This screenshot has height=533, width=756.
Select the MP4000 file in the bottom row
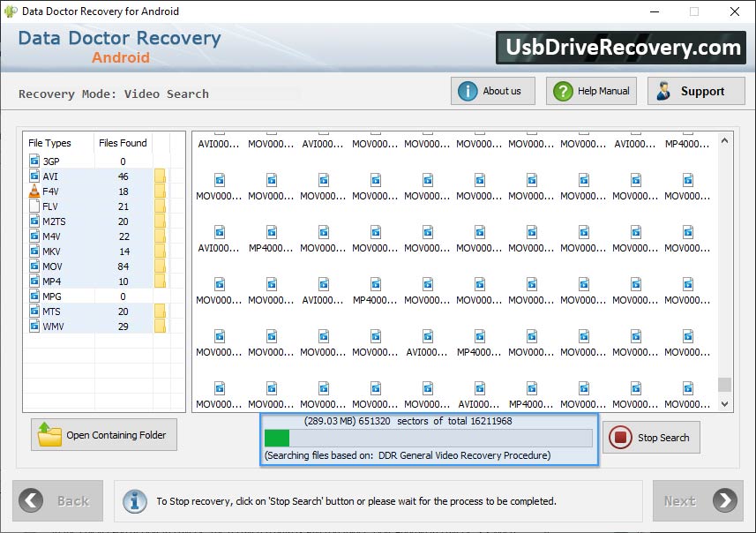click(532, 394)
